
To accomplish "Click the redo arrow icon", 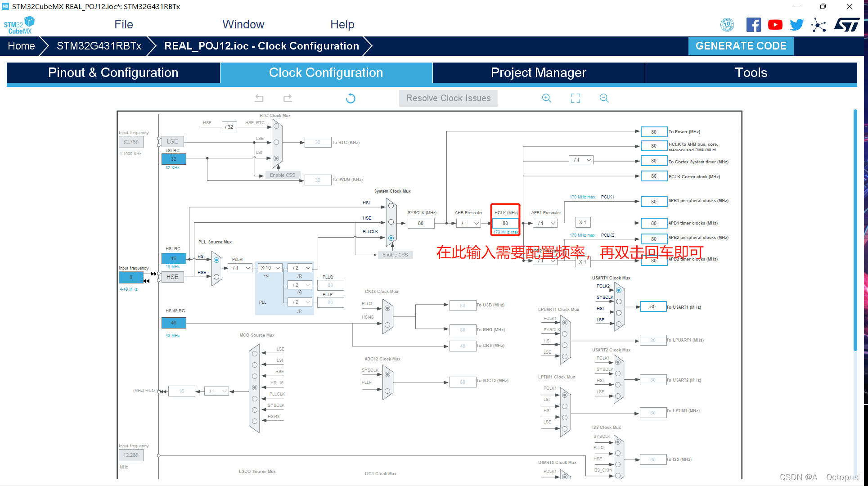I will pyautogui.click(x=288, y=98).
